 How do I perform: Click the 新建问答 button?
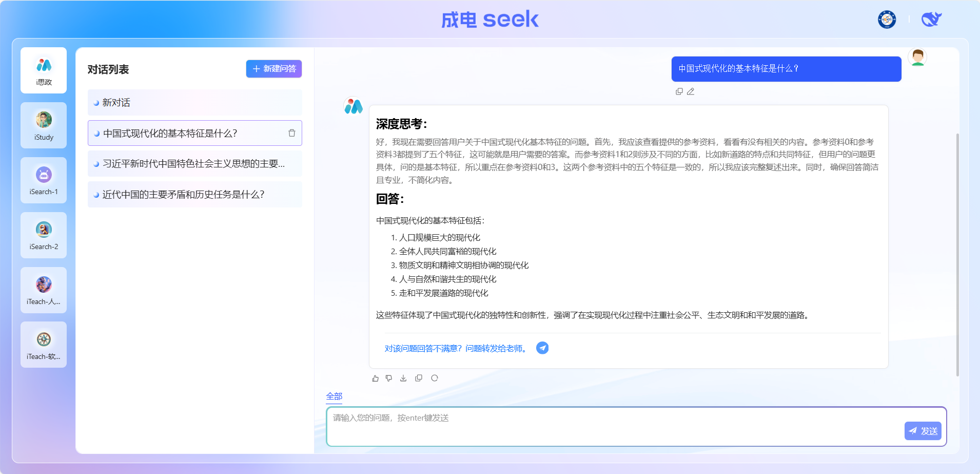pyautogui.click(x=274, y=69)
